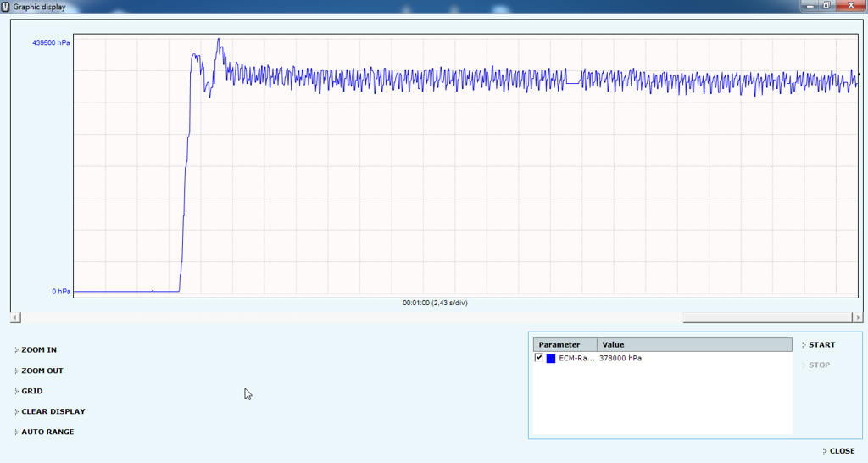
Task: Uncheck the ECM-Ra... parameter checkbox
Action: click(539, 358)
